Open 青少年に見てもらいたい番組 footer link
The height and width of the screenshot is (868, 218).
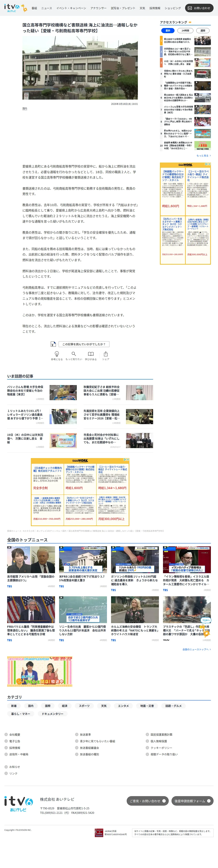tap(98, 741)
